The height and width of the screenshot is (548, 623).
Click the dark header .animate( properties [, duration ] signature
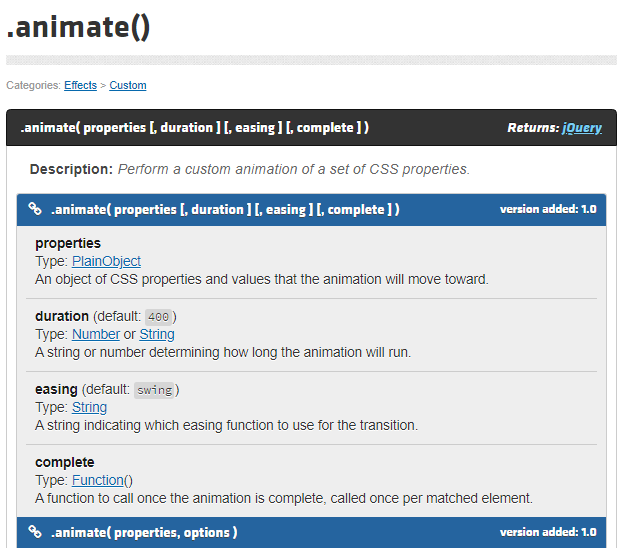click(195, 128)
